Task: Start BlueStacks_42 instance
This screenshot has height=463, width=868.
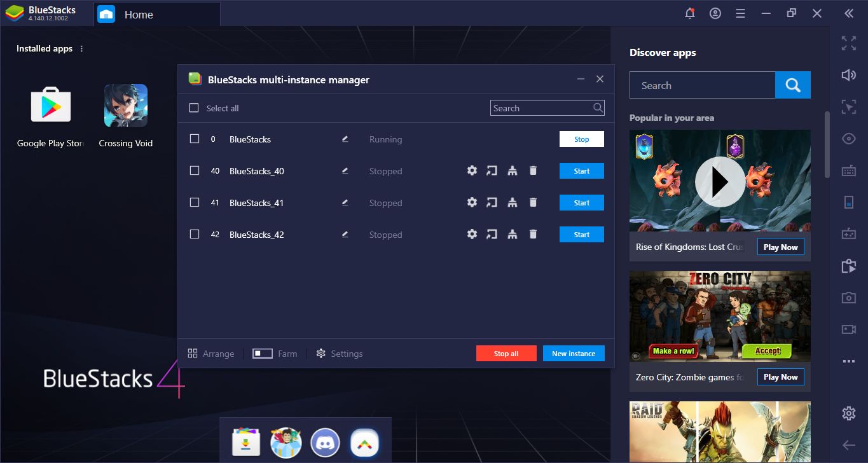Action: pos(582,235)
